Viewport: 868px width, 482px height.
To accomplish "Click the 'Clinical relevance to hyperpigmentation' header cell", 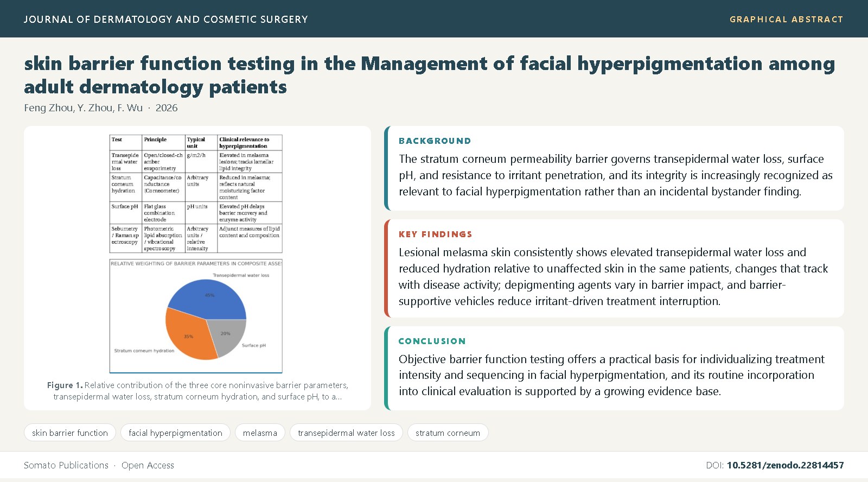I will point(250,143).
